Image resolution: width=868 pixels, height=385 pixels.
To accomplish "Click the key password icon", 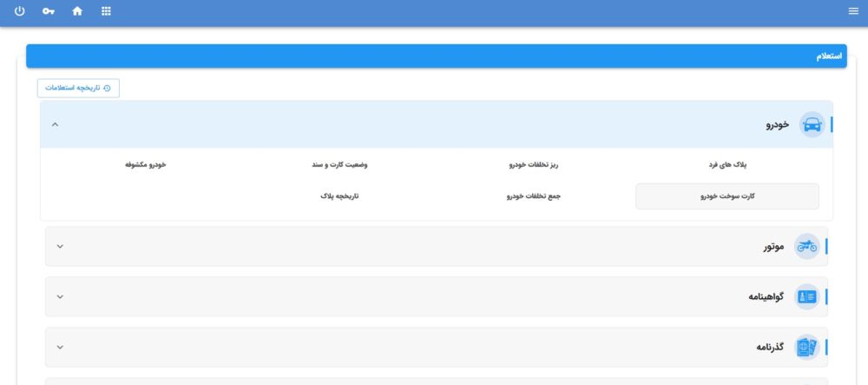I will tap(48, 11).
